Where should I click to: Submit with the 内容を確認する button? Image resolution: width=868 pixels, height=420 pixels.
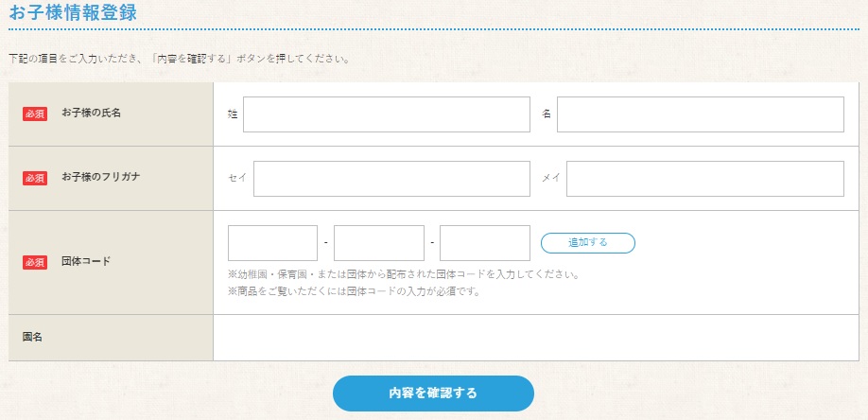[433, 394]
